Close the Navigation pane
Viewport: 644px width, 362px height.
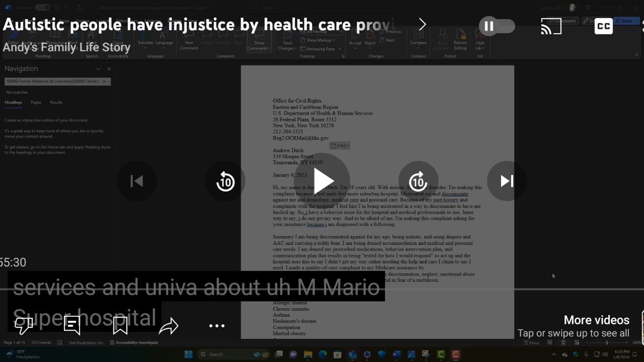pyautogui.click(x=109, y=69)
